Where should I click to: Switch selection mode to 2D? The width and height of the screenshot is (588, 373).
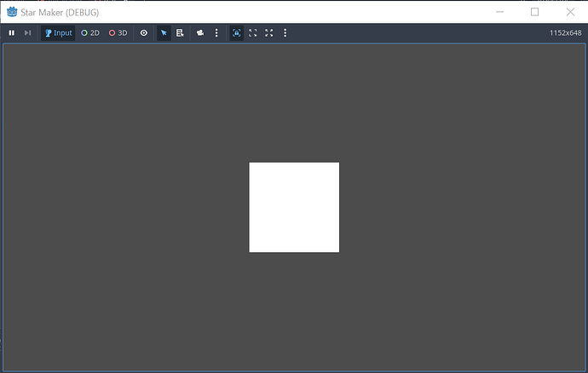(x=90, y=33)
